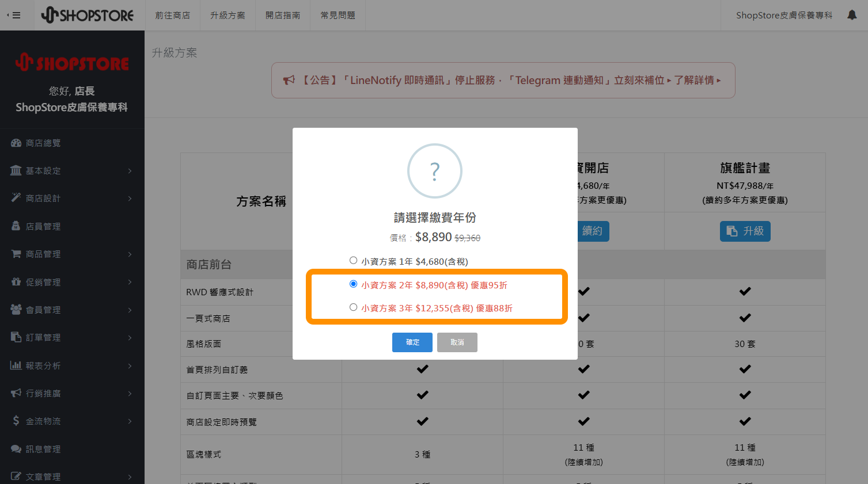Image resolution: width=868 pixels, height=484 pixels.
Task: Expand the 促銷管理 chevron
Action: tap(130, 282)
